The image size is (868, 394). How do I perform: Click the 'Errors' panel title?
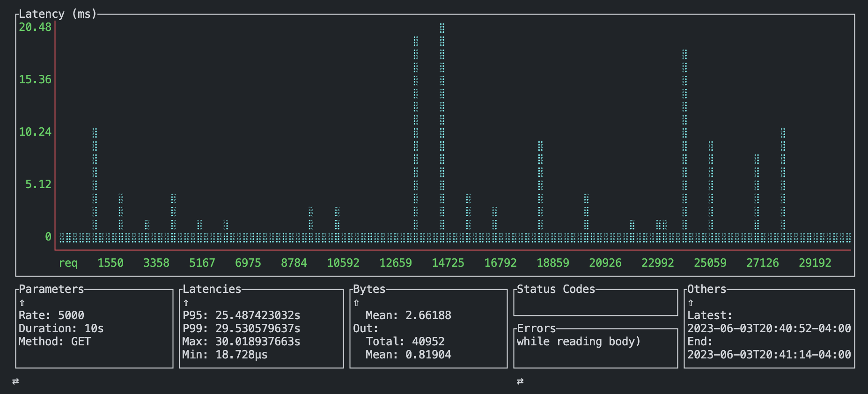click(x=537, y=328)
